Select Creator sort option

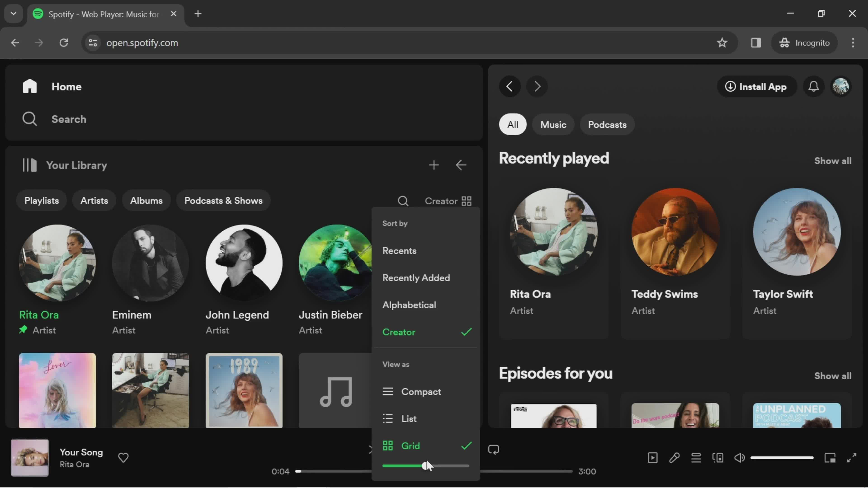click(x=426, y=332)
